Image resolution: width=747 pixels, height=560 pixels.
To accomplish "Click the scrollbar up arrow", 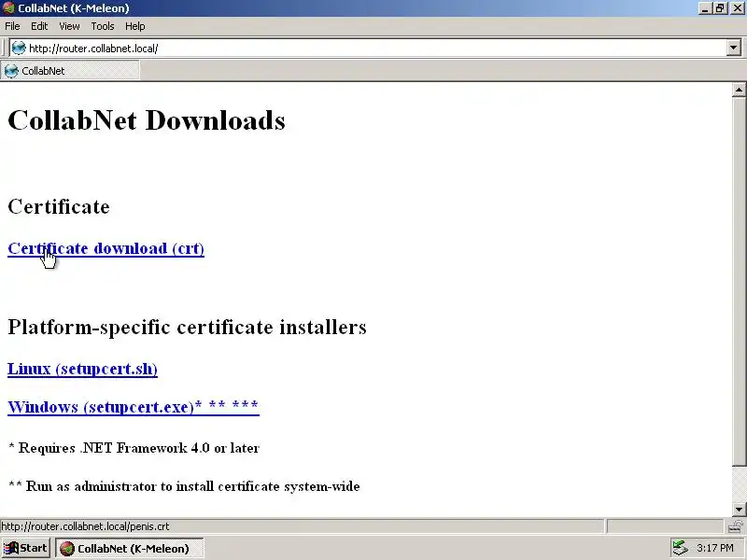I will [739, 89].
